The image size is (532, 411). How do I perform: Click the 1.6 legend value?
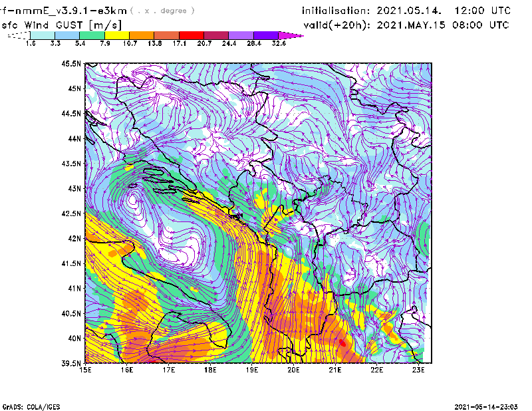point(31,43)
